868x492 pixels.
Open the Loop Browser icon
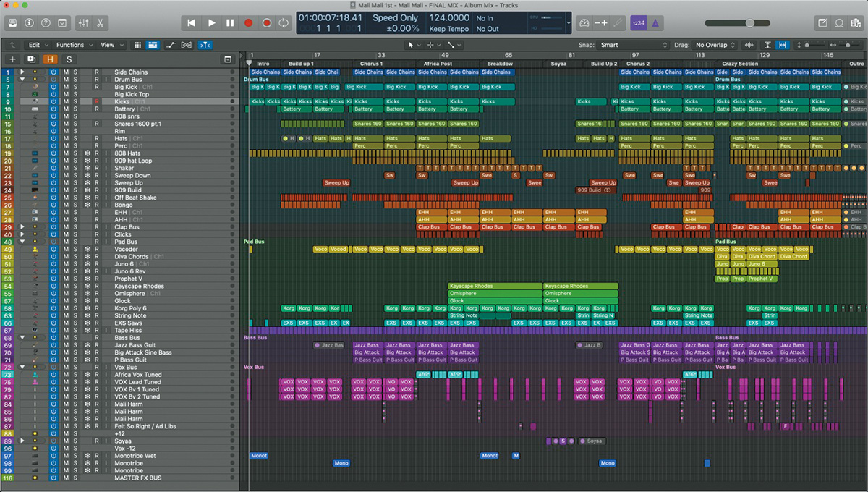pyautogui.click(x=839, y=23)
